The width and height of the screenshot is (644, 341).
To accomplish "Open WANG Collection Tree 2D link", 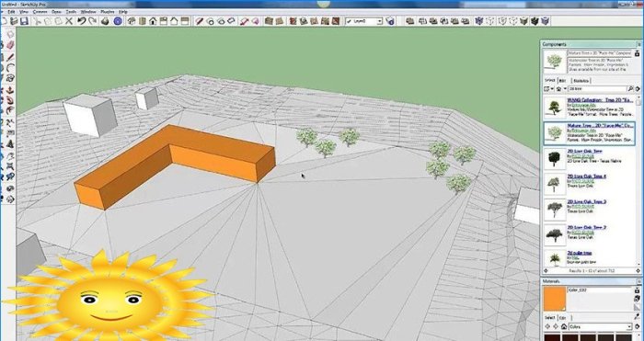I will (x=599, y=99).
